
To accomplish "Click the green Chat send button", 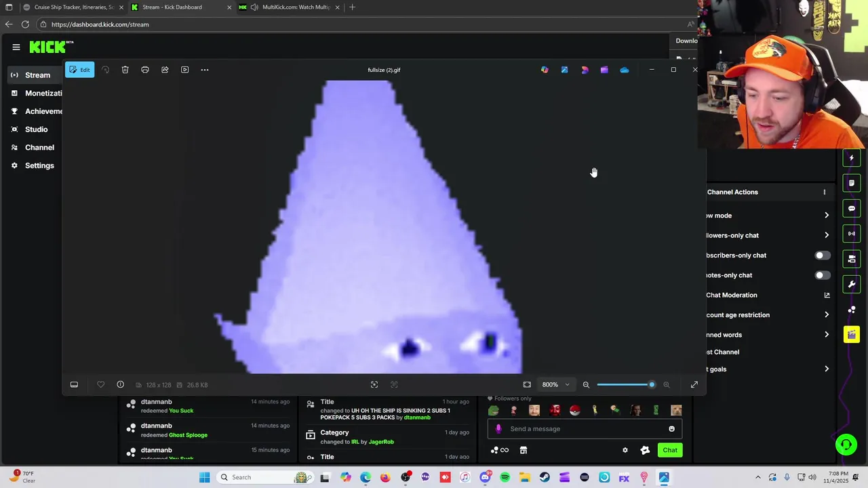I will coord(670,450).
